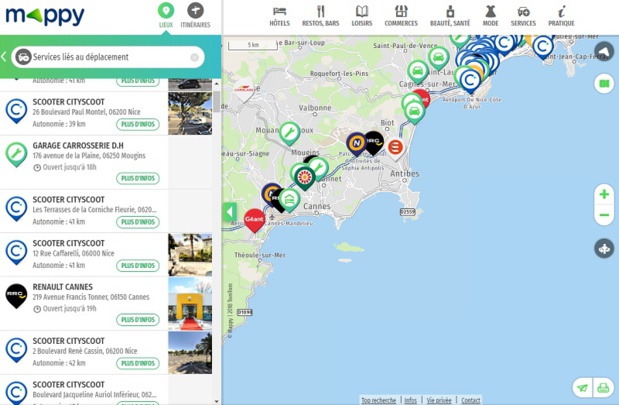Select the Hôtels category
619x405 pixels.
(x=279, y=16)
